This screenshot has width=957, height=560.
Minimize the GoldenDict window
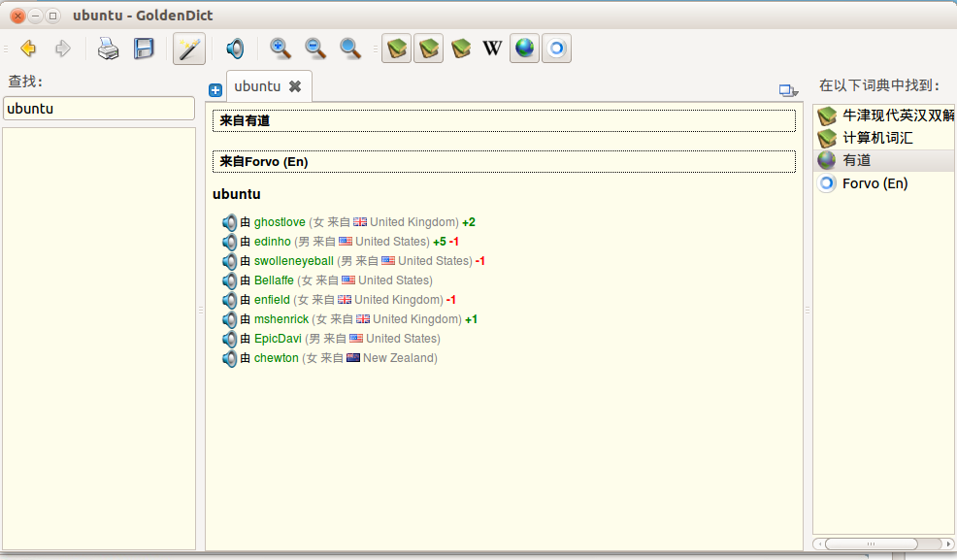tap(35, 16)
